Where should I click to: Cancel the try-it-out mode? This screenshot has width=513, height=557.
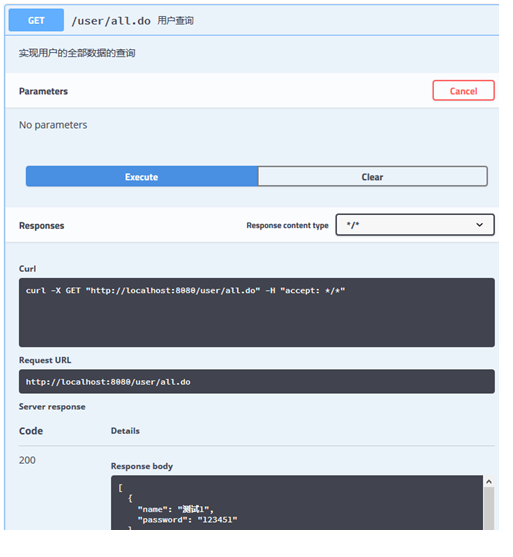click(463, 91)
